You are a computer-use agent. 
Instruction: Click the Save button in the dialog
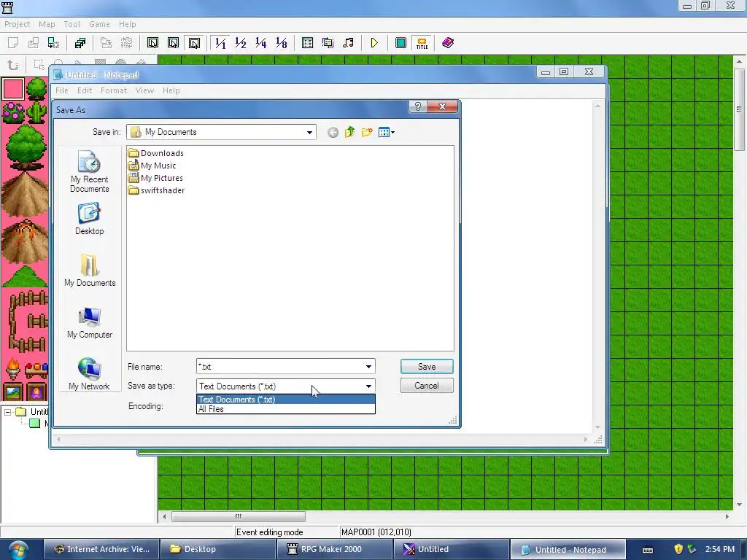[x=427, y=366]
